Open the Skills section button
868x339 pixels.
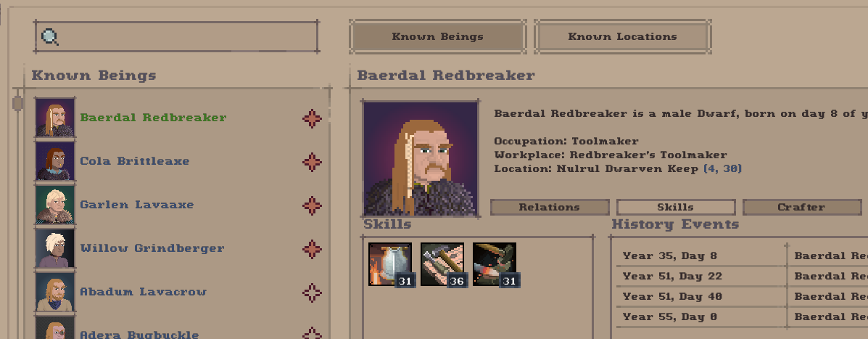coord(675,207)
